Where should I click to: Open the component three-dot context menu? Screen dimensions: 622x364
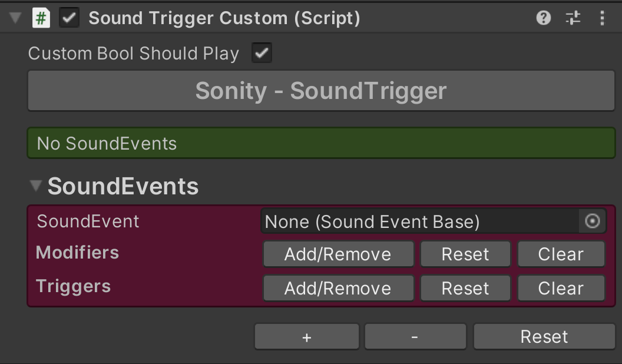pos(602,18)
